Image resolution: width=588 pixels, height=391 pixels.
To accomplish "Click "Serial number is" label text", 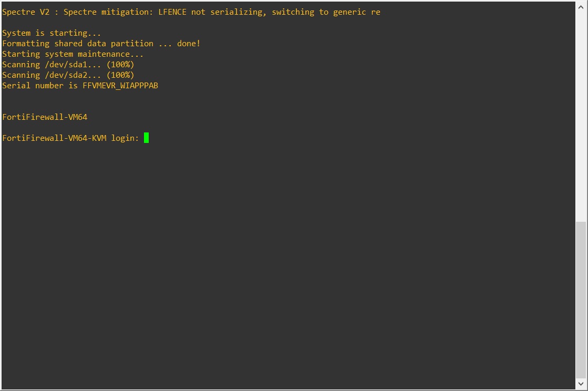I will 40,86.
